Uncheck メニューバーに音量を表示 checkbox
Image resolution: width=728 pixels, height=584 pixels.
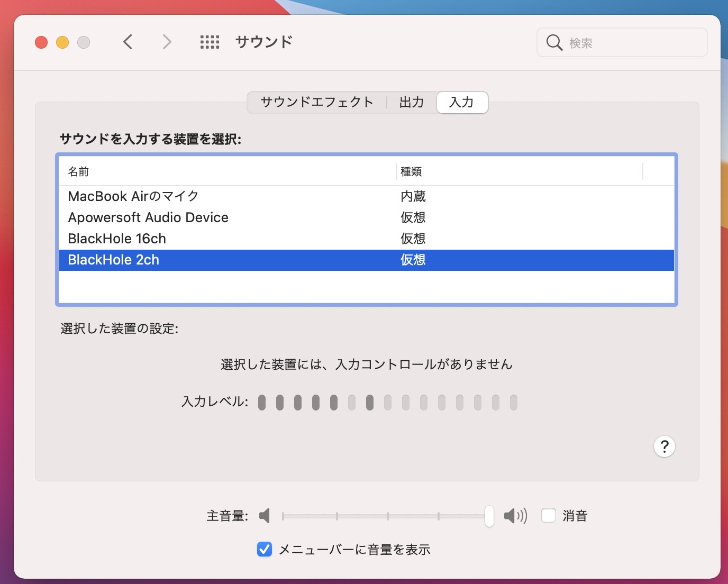click(x=265, y=549)
